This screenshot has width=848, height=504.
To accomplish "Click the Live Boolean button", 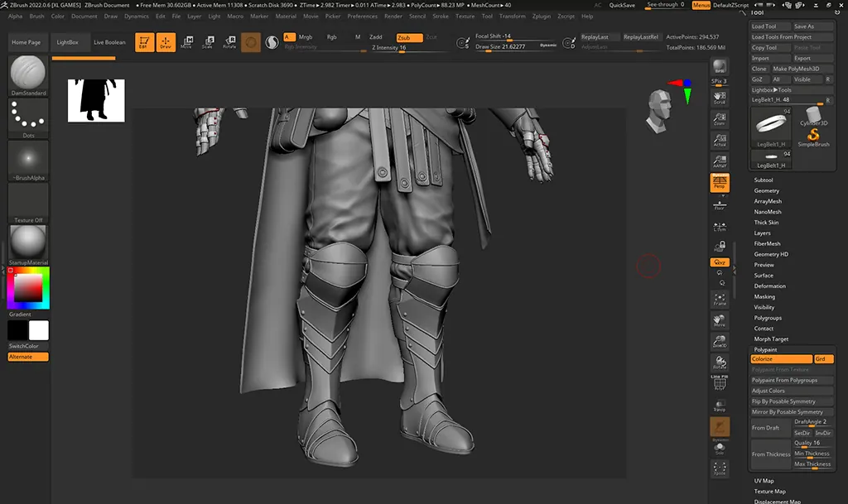I will [109, 42].
